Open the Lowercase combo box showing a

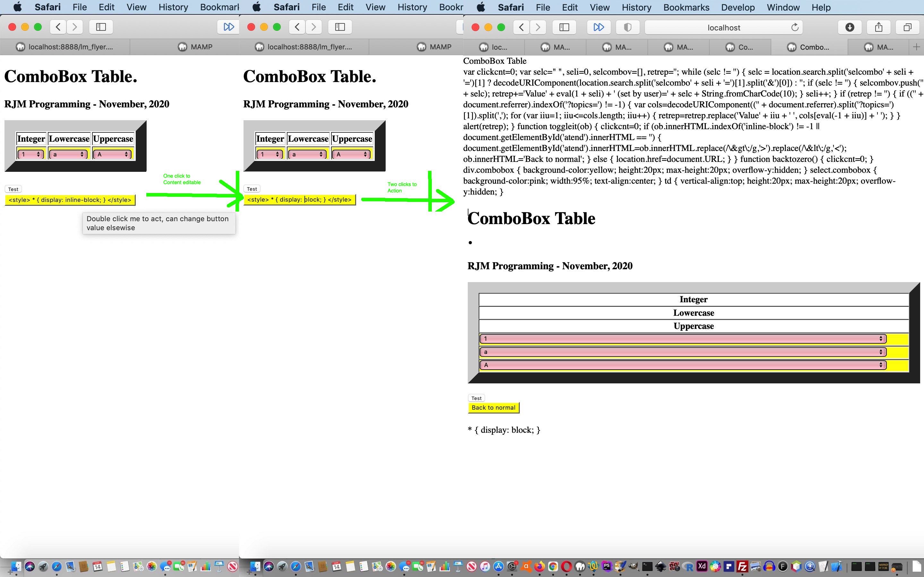click(683, 351)
